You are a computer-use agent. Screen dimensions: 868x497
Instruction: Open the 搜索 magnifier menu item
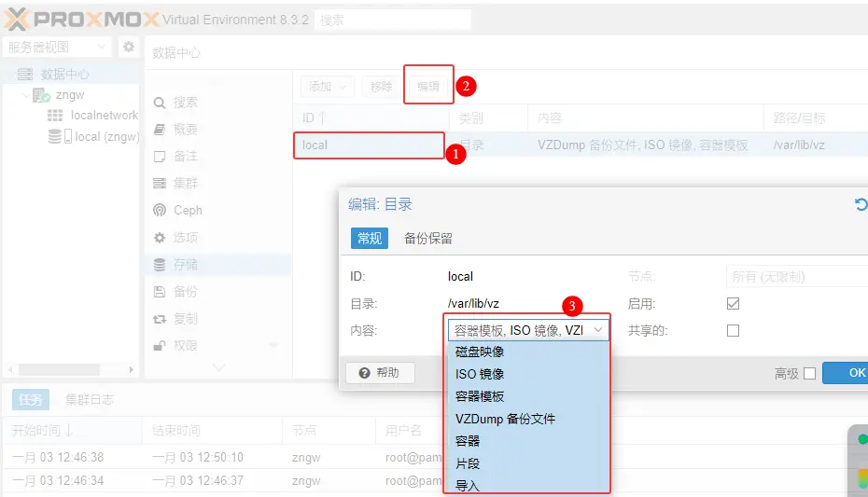point(175,103)
